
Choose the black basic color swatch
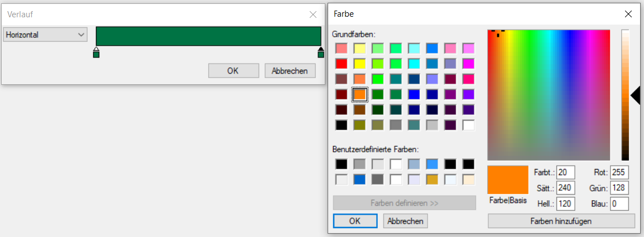341,125
